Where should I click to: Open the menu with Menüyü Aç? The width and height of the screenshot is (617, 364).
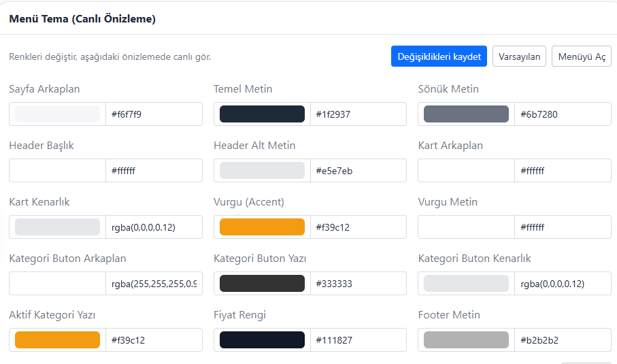point(581,56)
